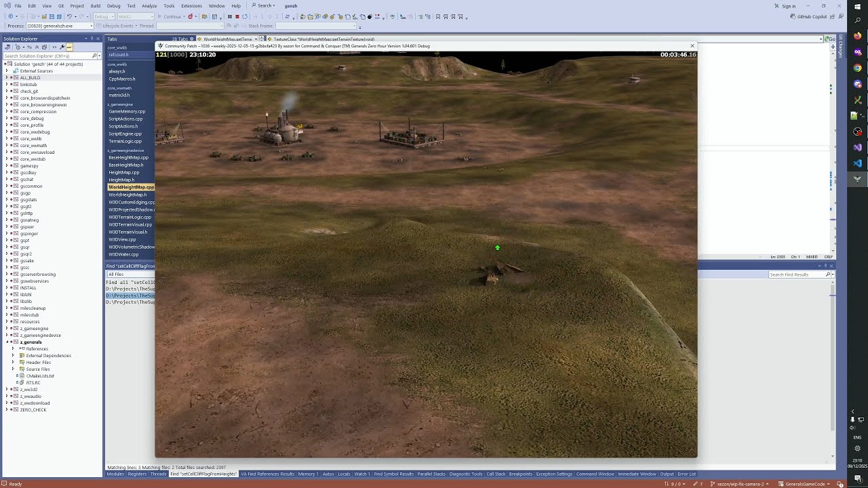The height and width of the screenshot is (488, 868).
Task: Expand the Header Files folder
Action: pos(12,362)
